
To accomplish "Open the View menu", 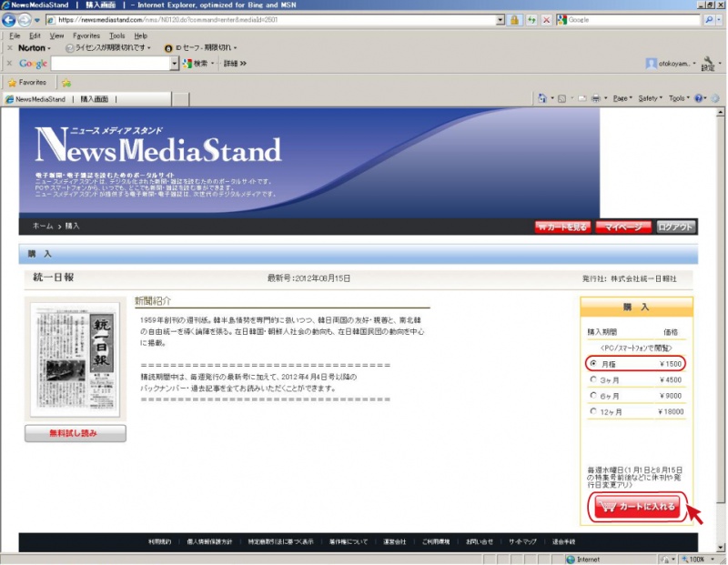I will [x=56, y=35].
